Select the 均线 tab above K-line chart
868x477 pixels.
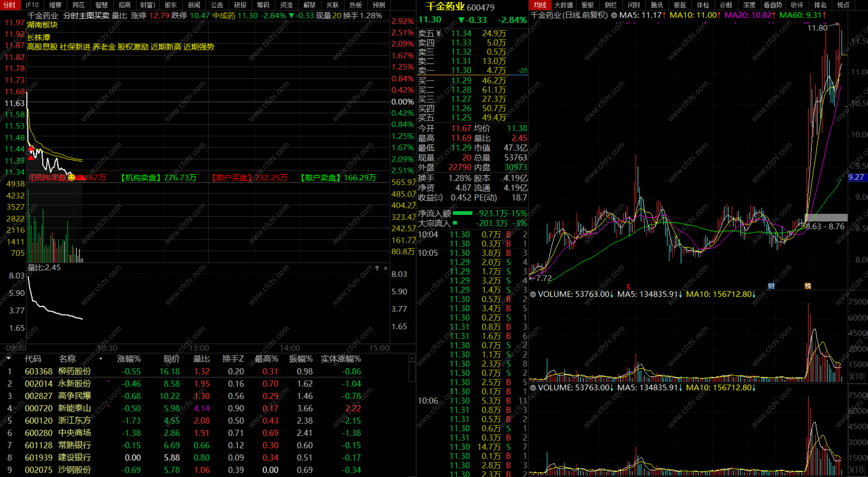point(540,5)
